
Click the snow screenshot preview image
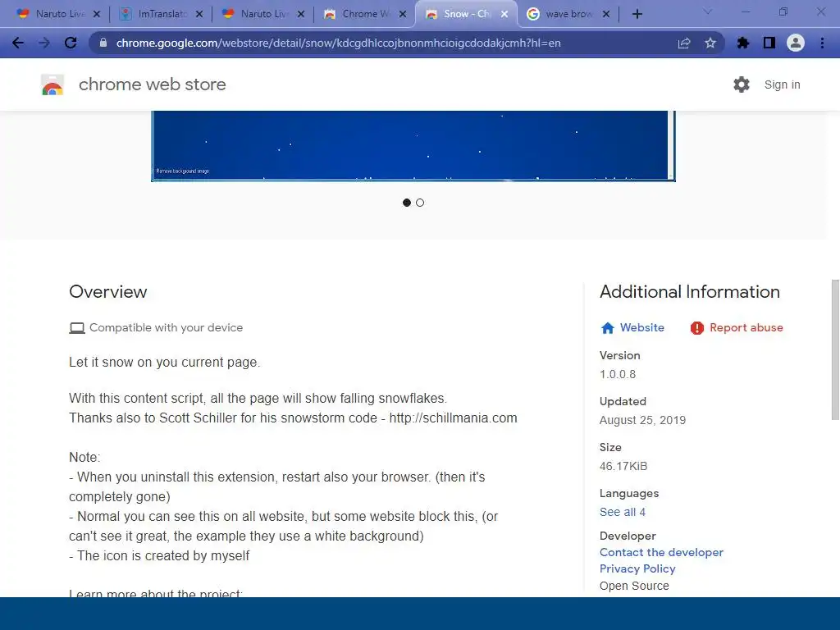[413, 146]
